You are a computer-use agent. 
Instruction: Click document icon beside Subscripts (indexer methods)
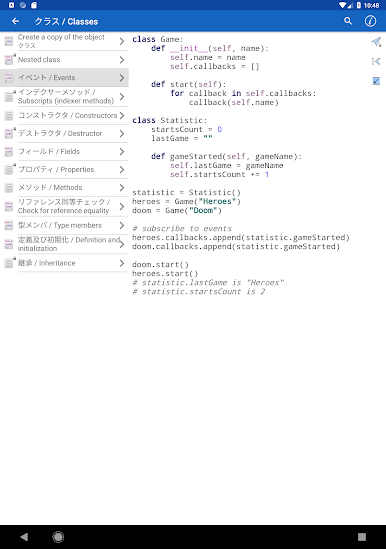[x=9, y=97]
